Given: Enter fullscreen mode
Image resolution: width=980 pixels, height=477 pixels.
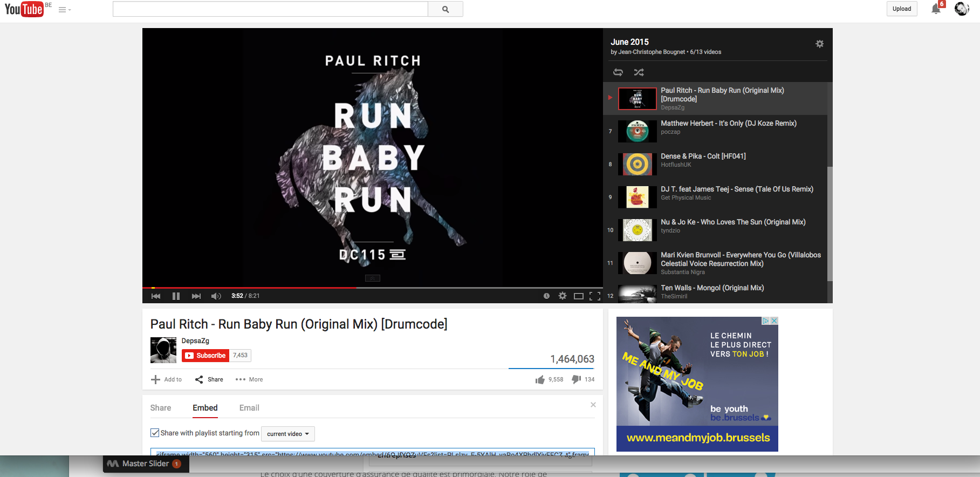Looking at the screenshot, I should click(x=595, y=296).
